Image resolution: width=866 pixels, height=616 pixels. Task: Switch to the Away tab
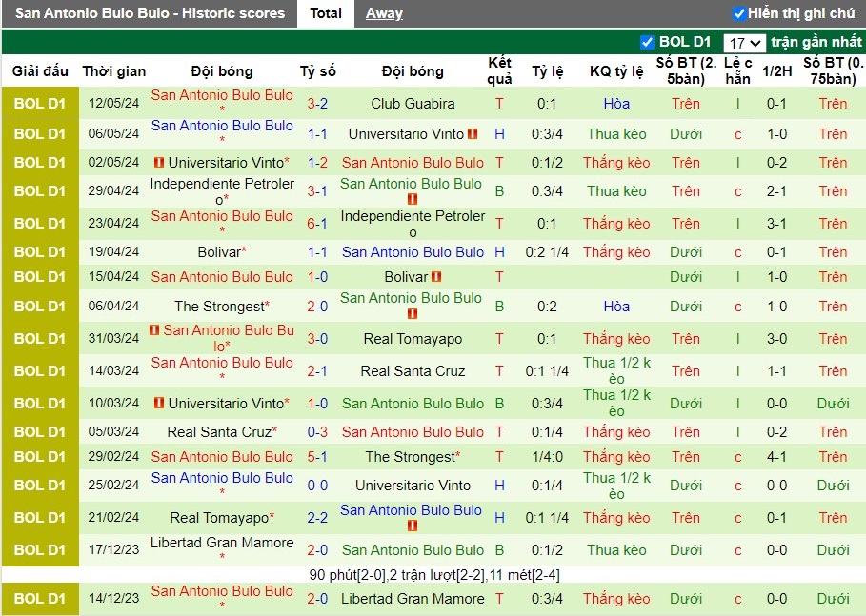[384, 13]
